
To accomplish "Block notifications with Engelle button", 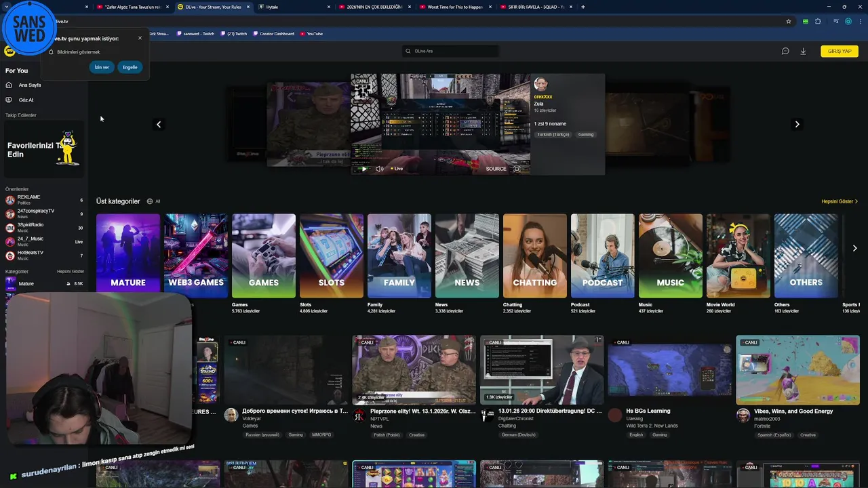I will click(130, 67).
